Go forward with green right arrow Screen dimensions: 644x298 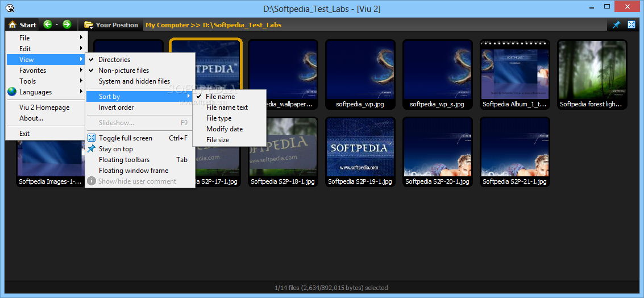(67, 24)
